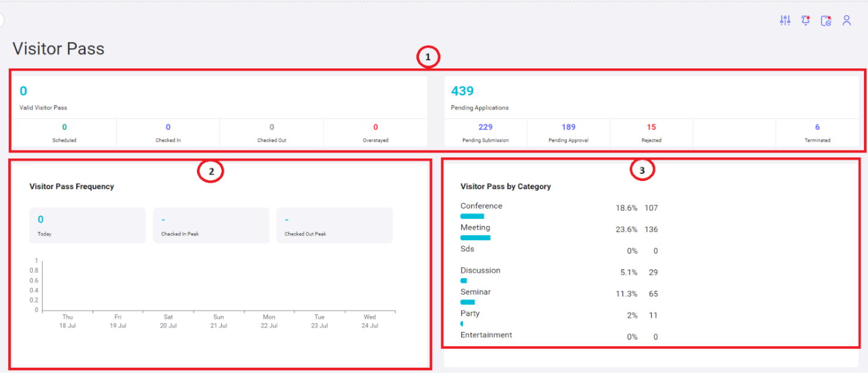Click the Checked In Peak card
The image size is (868, 373).
(x=211, y=225)
